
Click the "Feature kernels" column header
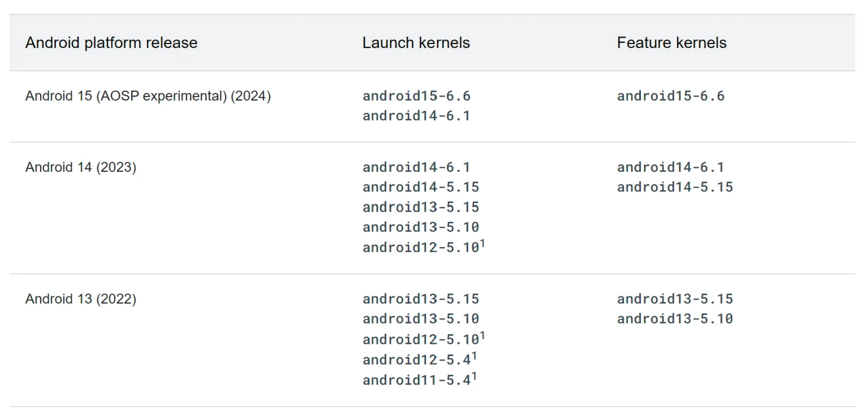pos(671,43)
